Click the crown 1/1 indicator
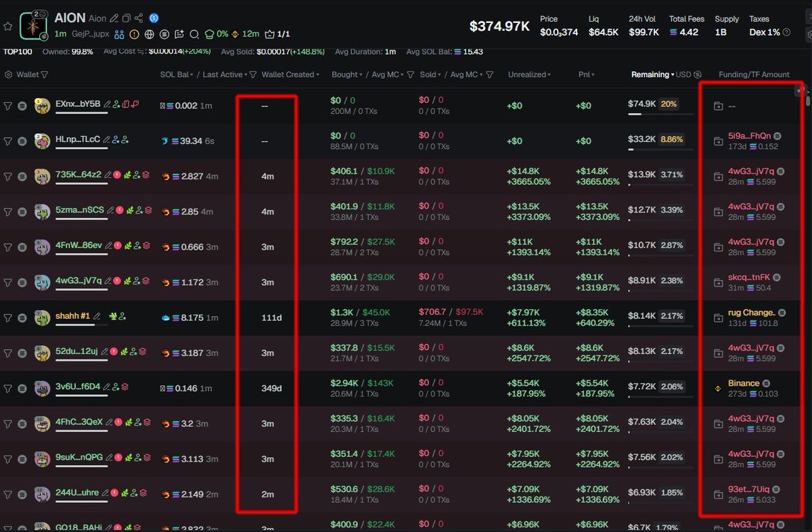 pos(278,34)
